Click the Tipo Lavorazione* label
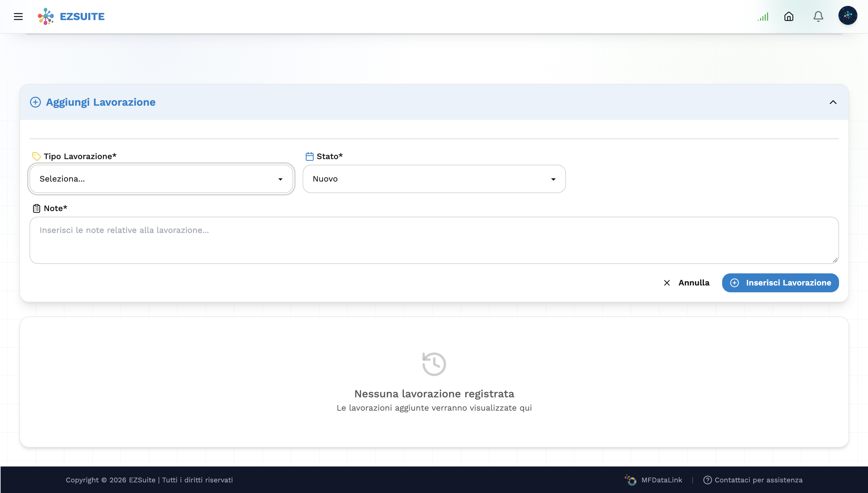 [x=80, y=156]
